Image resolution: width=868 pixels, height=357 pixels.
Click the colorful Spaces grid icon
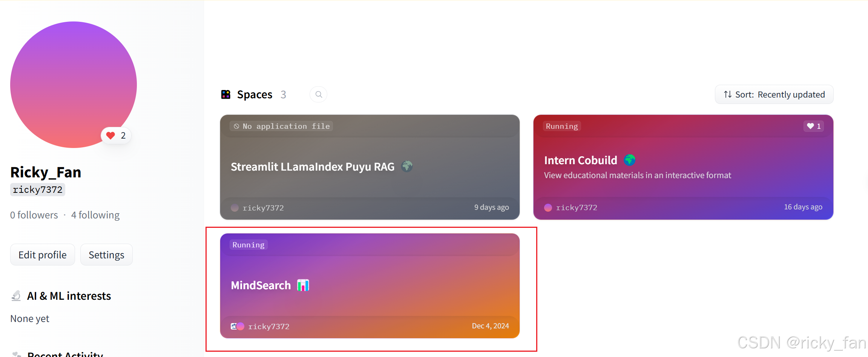tap(226, 95)
